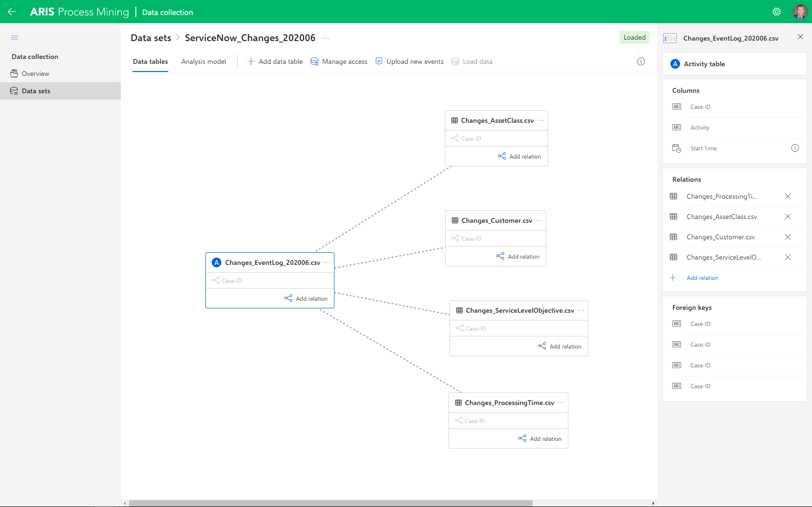The height and width of the screenshot is (507, 812).
Task: Click the Data sets breadcrumb link
Action: pyautogui.click(x=151, y=38)
